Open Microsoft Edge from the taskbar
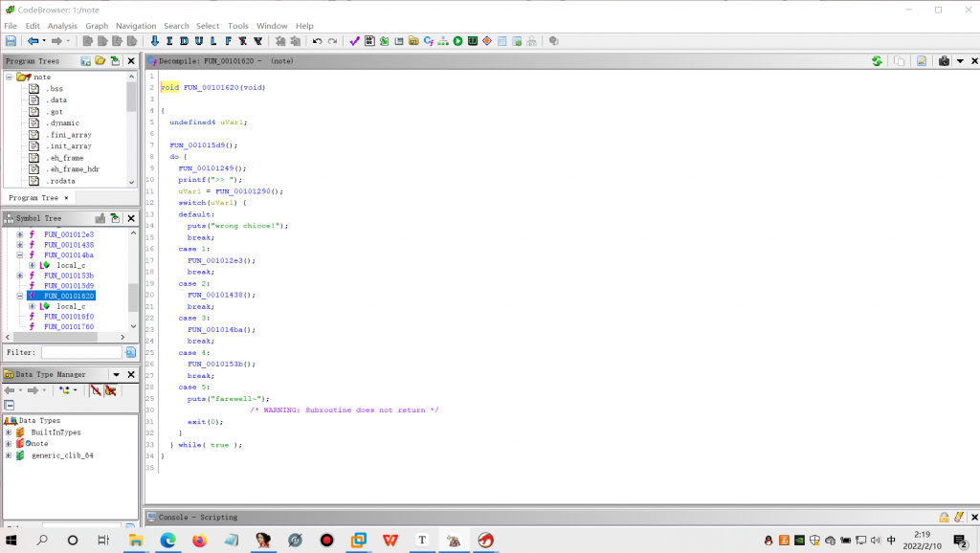Viewport: 980px width, 553px height. [x=167, y=540]
